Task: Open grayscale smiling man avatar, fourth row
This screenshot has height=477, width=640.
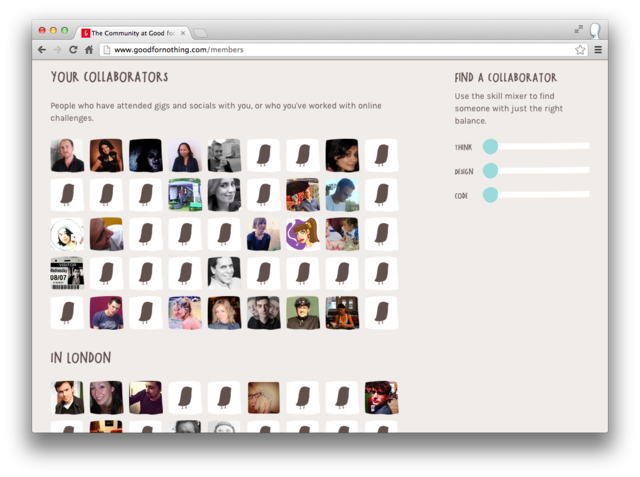Action: [x=224, y=273]
